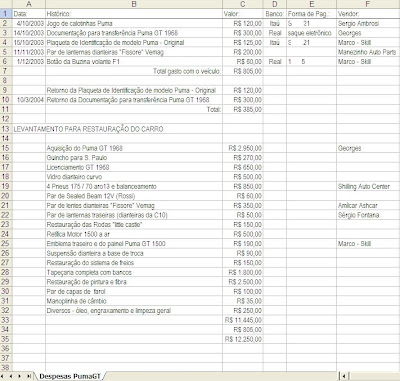The image size is (400, 381).
Task: Click cell 'saque eletrônico'
Action: (x=312, y=33)
